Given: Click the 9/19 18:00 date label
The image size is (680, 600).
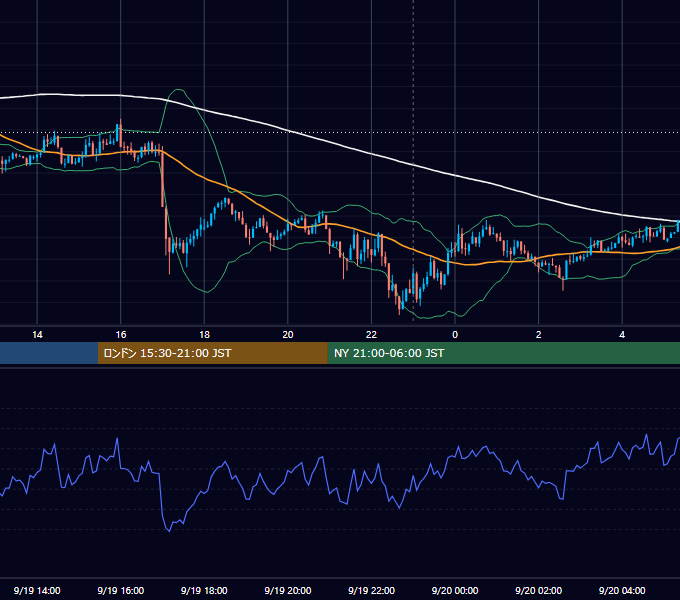Looking at the screenshot, I should pos(204,590).
